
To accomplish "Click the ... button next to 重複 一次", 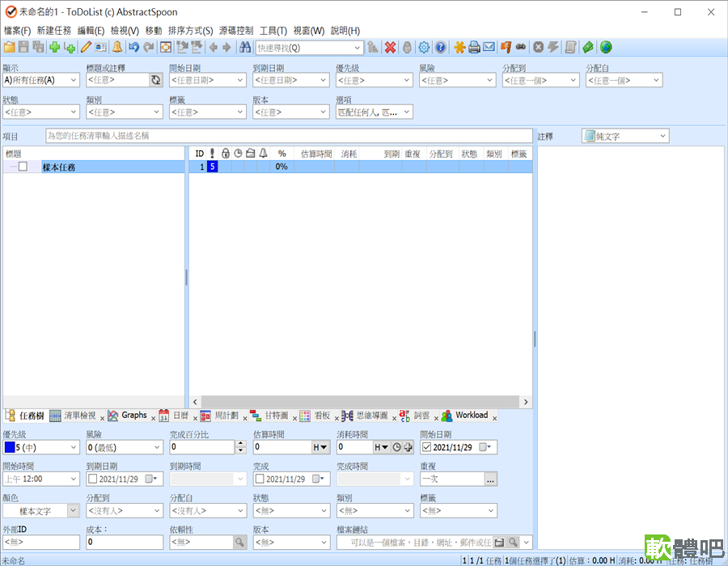I will point(491,479).
